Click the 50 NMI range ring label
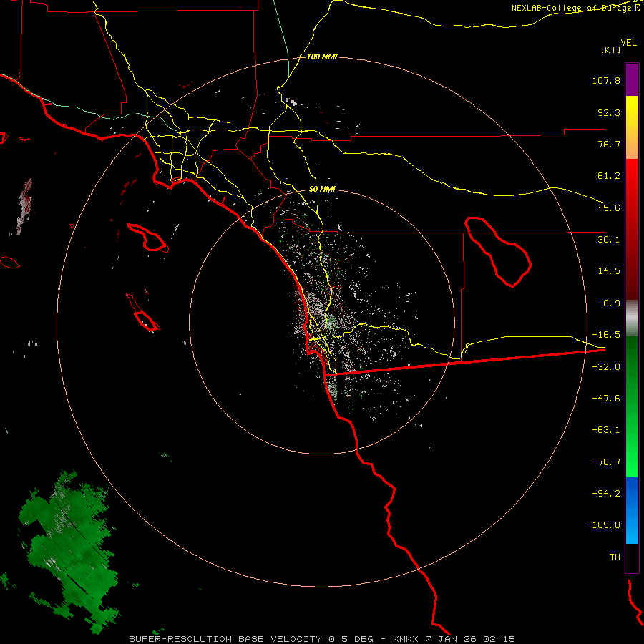Screen dimensions: 644x644 (322, 190)
